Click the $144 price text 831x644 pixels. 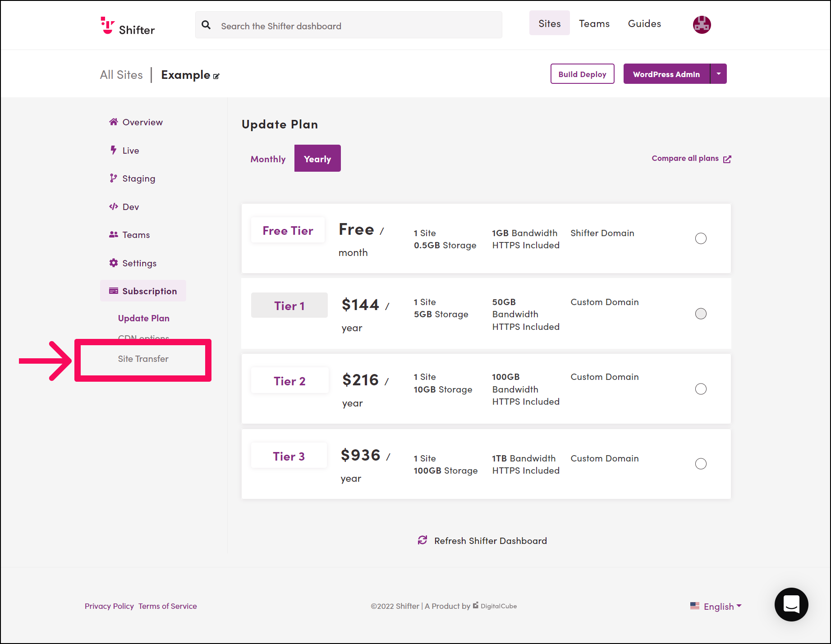360,305
